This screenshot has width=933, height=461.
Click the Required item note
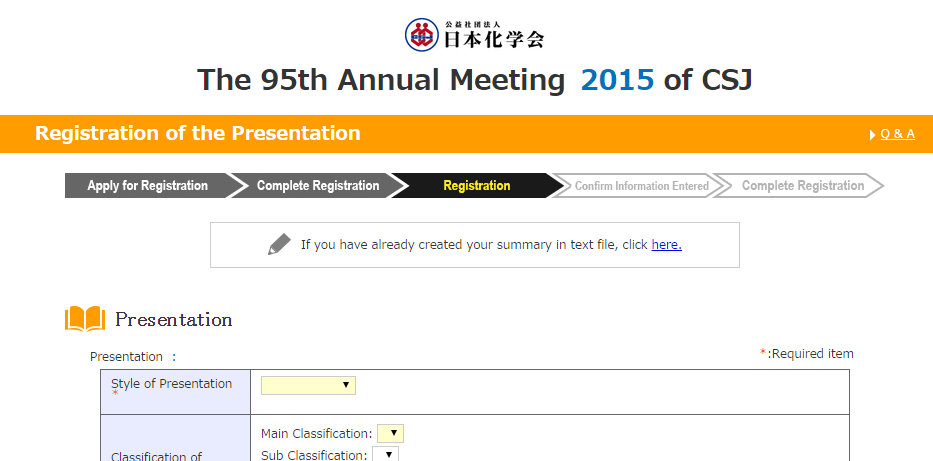(807, 354)
